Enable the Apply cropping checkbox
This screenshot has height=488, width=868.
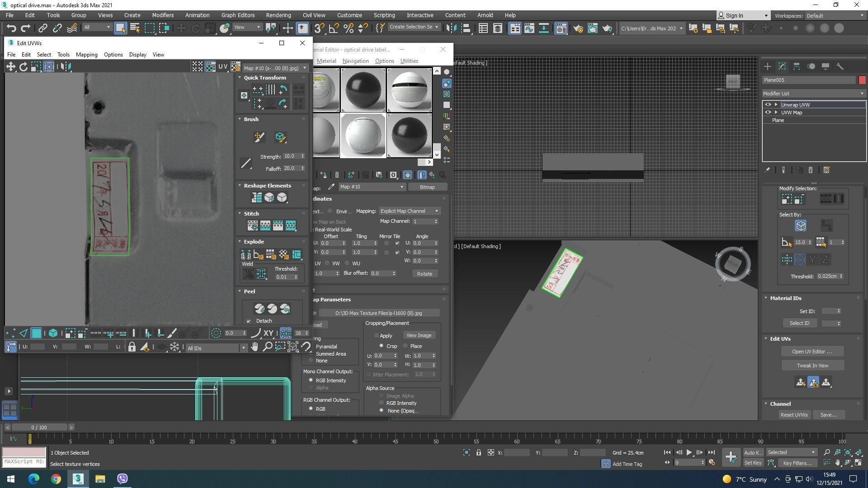tap(376, 336)
